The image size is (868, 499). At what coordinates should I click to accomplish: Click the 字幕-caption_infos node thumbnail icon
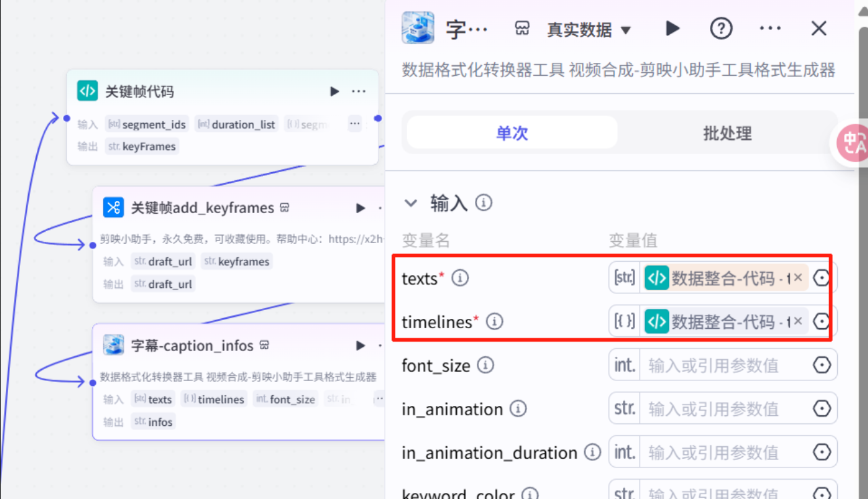(114, 345)
